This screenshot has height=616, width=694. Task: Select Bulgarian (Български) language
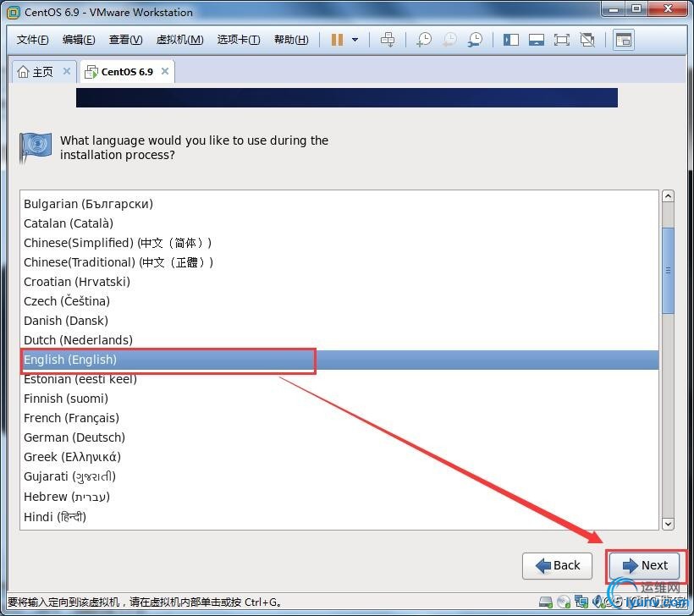tap(339, 204)
